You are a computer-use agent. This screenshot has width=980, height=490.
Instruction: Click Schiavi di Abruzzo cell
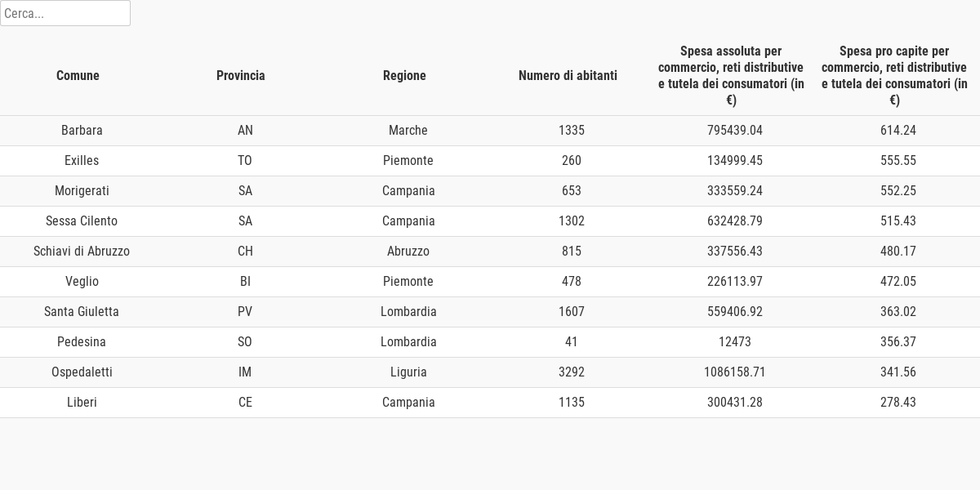click(x=82, y=252)
